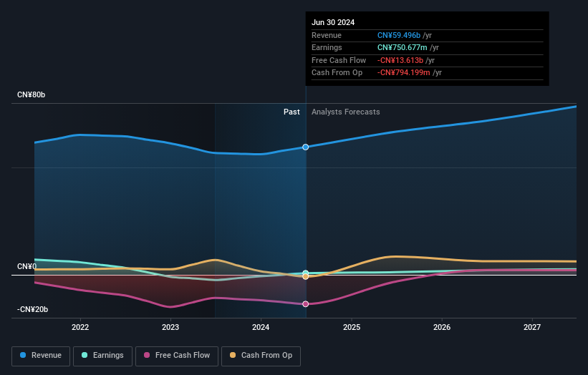Viewport: 588px width, 375px height.
Task: Click the tooltip Free Cash Flow row label
Action: click(339, 60)
